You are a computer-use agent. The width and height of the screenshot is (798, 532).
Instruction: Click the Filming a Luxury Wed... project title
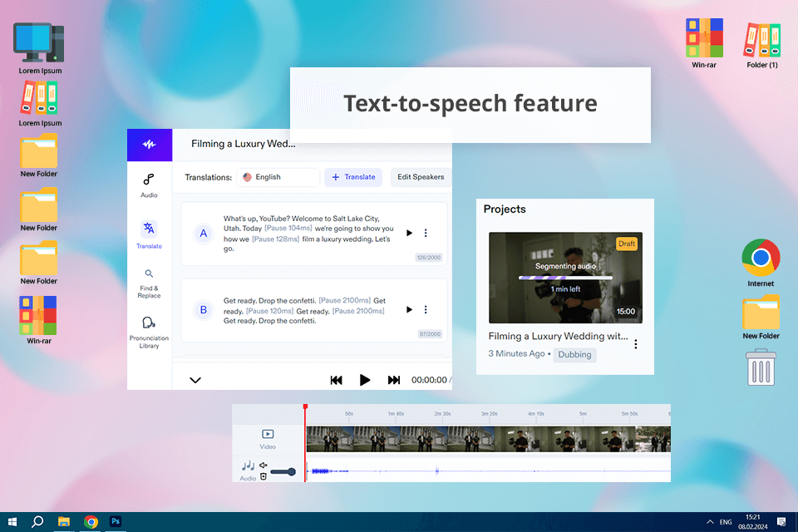(x=244, y=144)
